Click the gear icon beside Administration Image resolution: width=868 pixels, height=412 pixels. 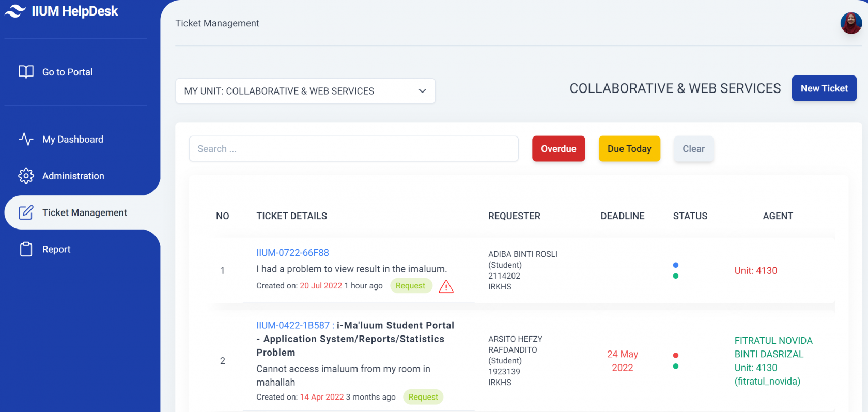tap(26, 176)
